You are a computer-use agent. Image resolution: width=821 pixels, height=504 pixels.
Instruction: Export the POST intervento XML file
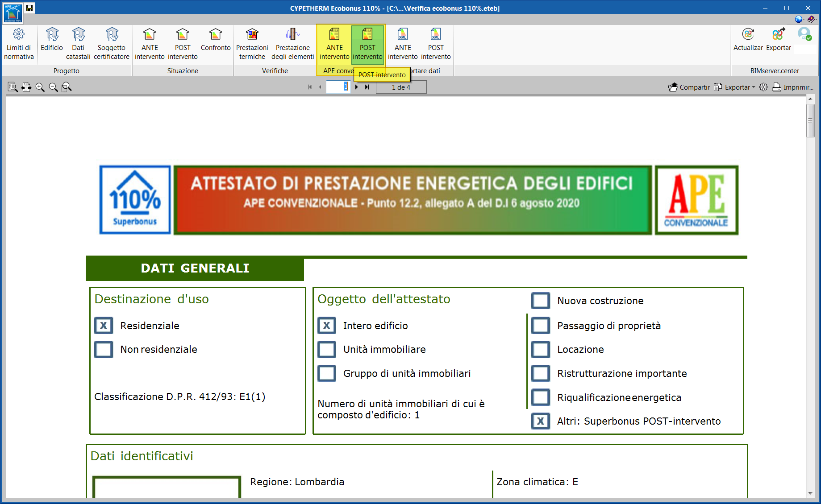pos(436,44)
